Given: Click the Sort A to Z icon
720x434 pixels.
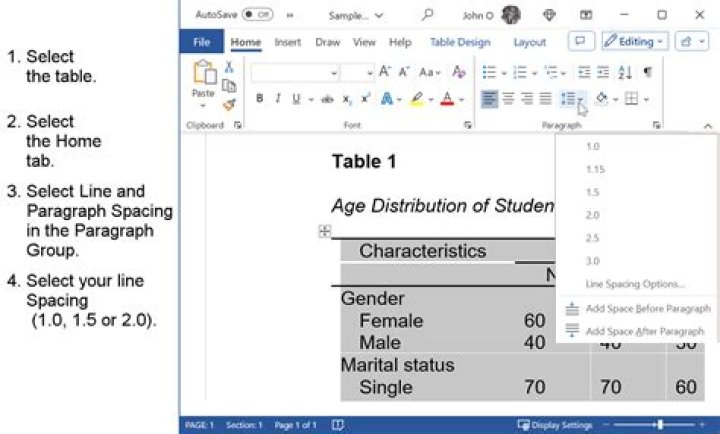Looking at the screenshot, I should tap(625, 72).
